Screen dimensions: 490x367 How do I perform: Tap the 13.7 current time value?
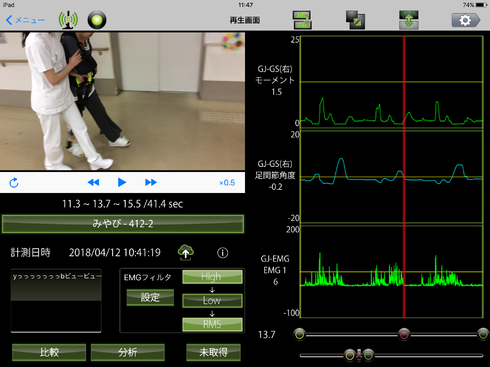(267, 334)
